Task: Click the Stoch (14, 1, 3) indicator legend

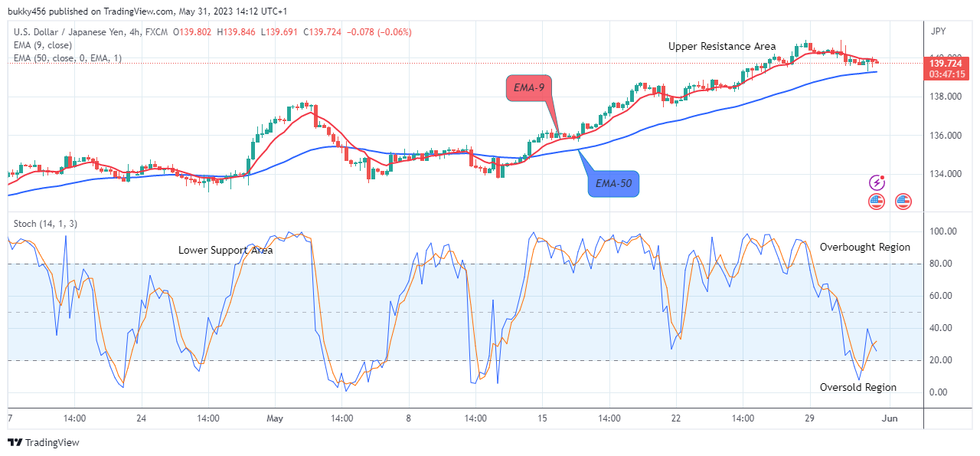Action: coord(45,224)
